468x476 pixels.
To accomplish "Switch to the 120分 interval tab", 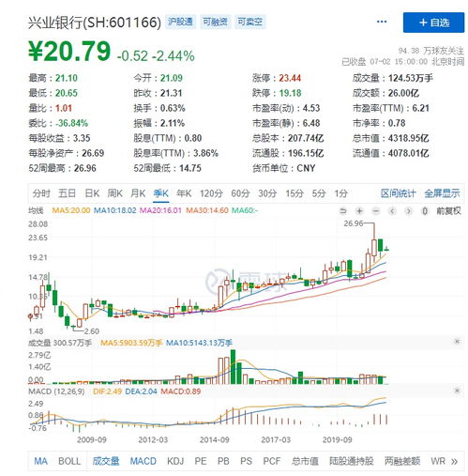I will tap(211, 193).
